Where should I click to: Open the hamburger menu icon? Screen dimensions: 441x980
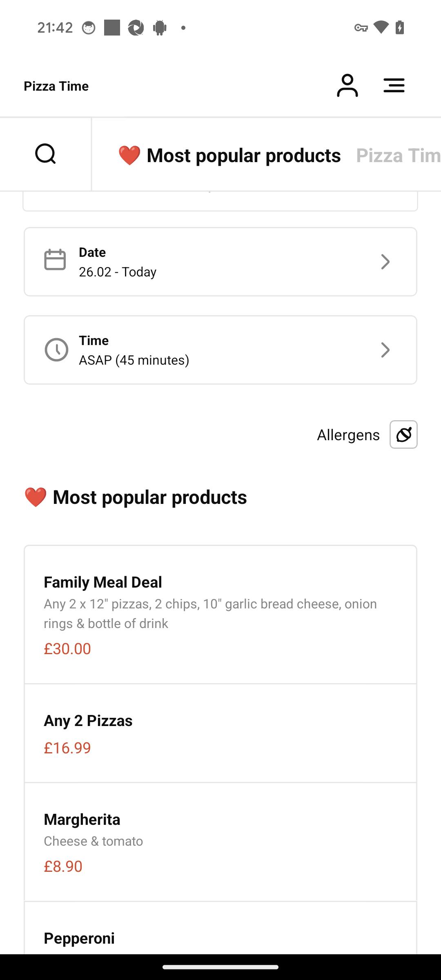tap(394, 85)
